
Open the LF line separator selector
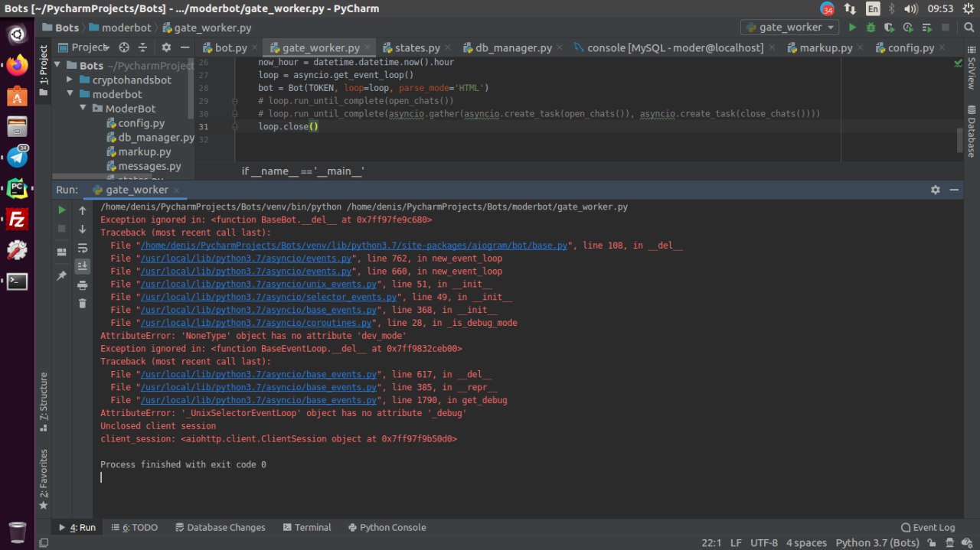coord(736,542)
